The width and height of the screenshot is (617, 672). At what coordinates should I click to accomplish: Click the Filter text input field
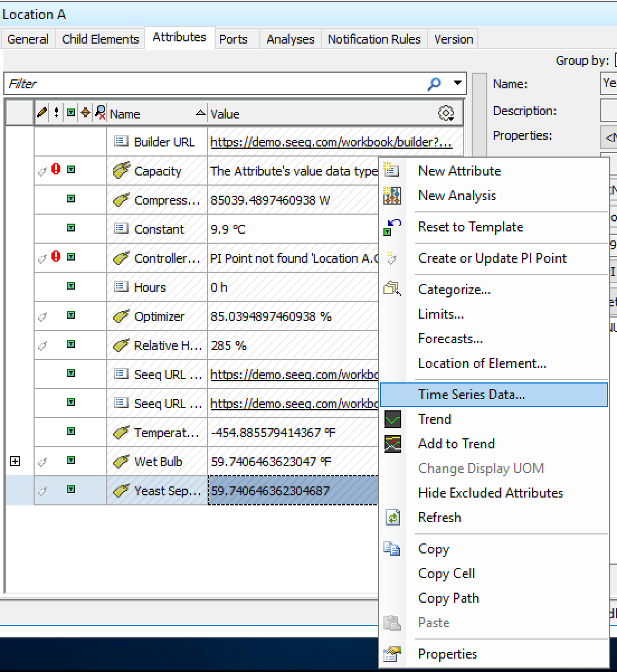[212, 84]
